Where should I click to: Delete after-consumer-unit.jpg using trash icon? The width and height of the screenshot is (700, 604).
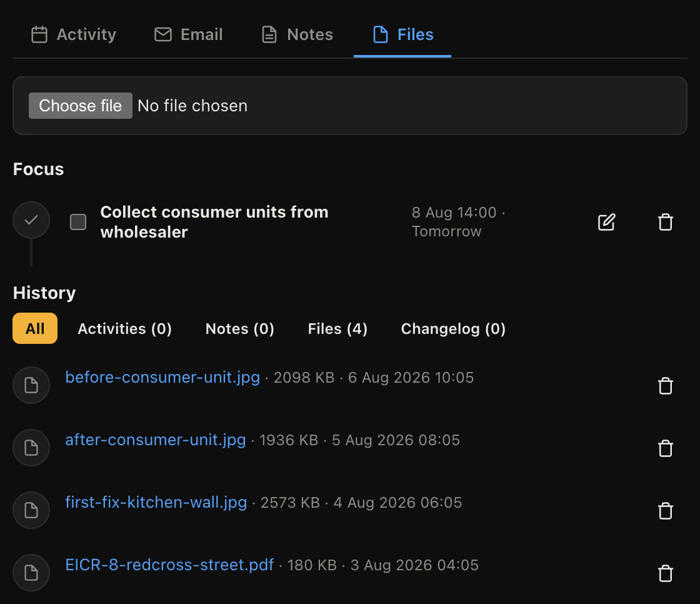(x=665, y=448)
